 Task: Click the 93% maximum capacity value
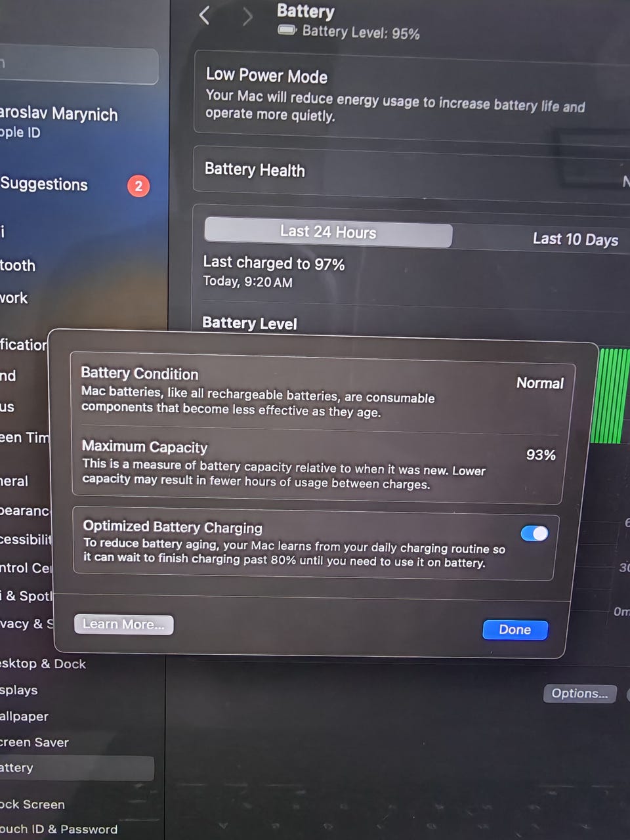coord(541,455)
